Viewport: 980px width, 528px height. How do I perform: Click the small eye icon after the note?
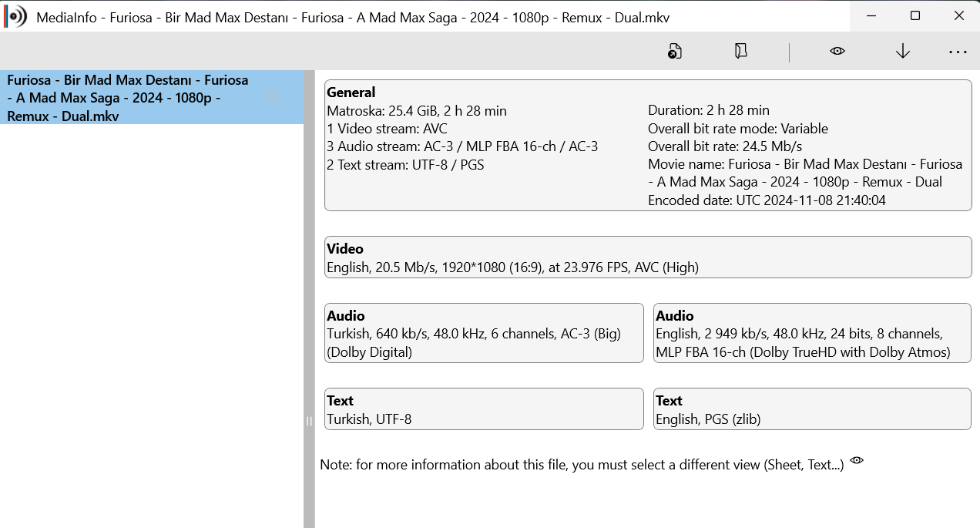(857, 461)
